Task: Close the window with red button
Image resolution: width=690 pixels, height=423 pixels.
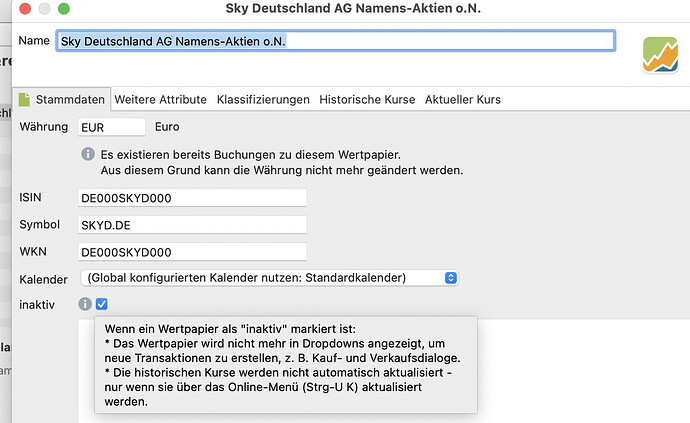Action: [x=25, y=8]
